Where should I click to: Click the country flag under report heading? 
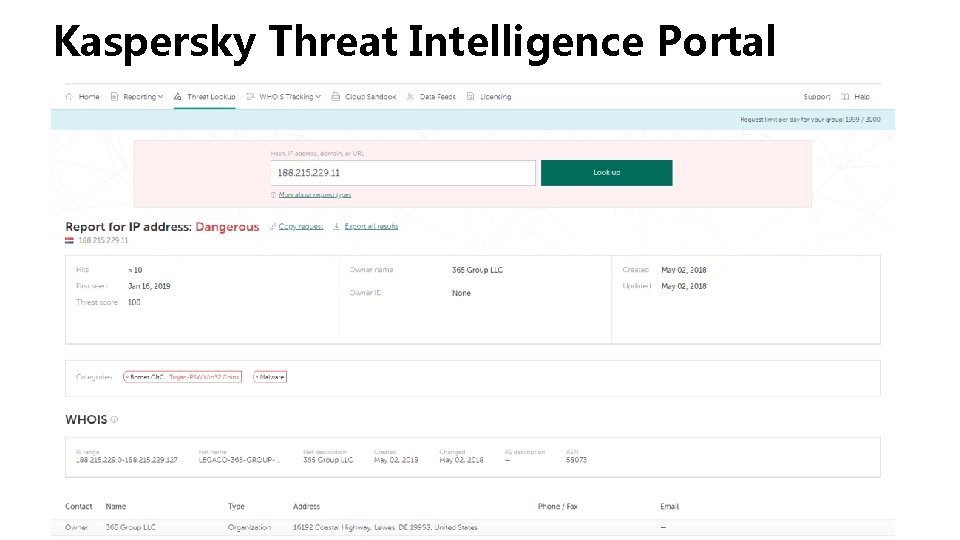[x=69, y=241]
